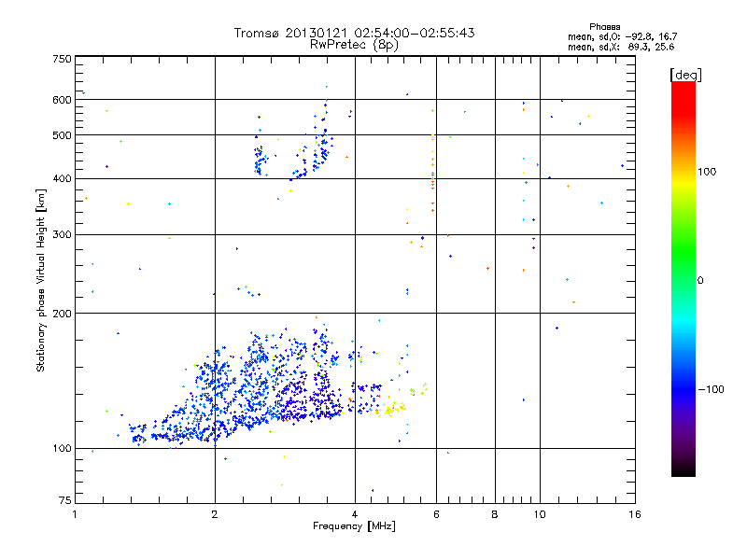Click the 75 label on the height axis
Screen dimensions: 747x560
click(65, 500)
